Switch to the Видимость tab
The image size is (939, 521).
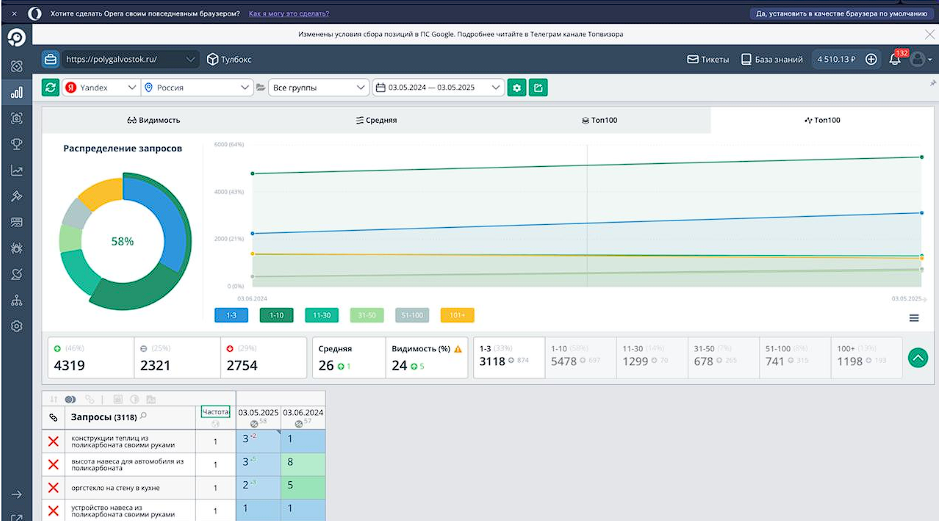tap(153, 120)
